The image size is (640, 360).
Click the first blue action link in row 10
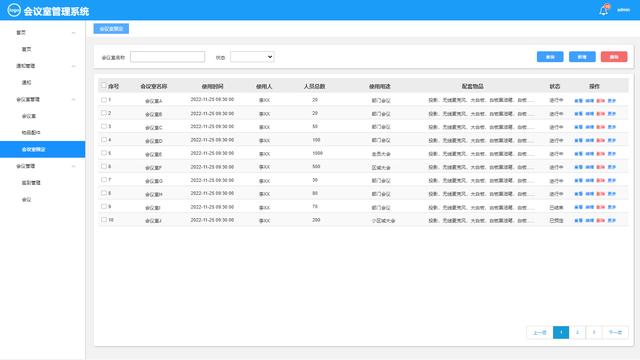[578, 220]
